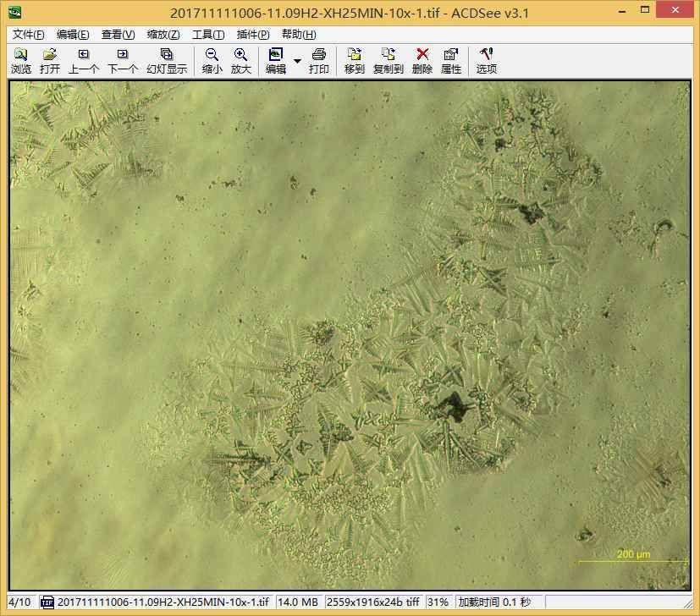Click the window title text
The image size is (700, 616).
pos(349,13)
